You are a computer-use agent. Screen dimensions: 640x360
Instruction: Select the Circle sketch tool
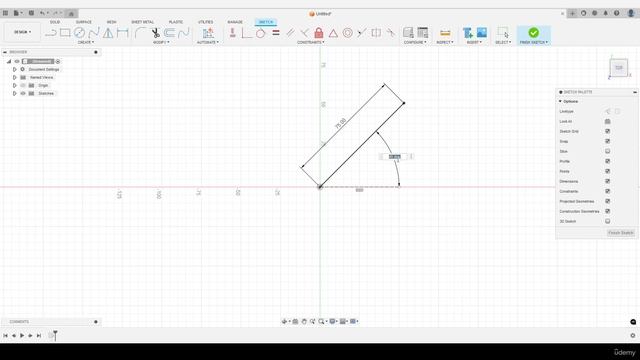click(x=79, y=33)
